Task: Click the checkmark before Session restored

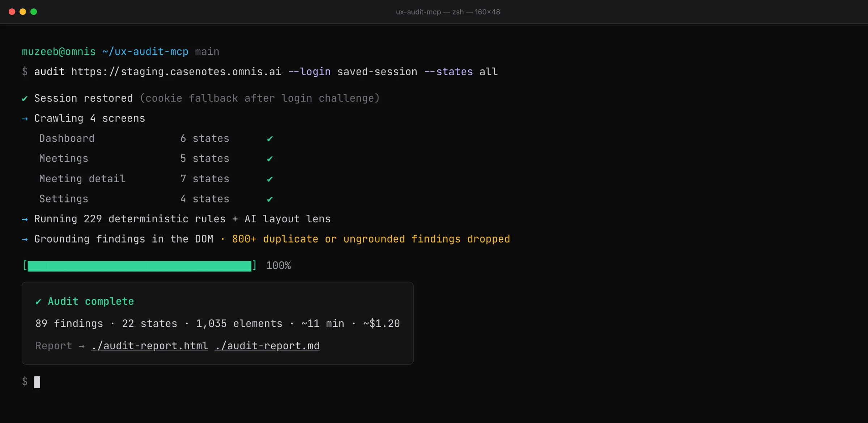Action: [x=25, y=99]
